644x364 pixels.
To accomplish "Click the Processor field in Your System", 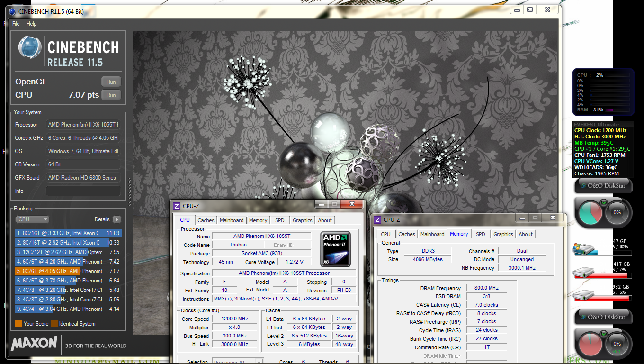I will coord(83,125).
